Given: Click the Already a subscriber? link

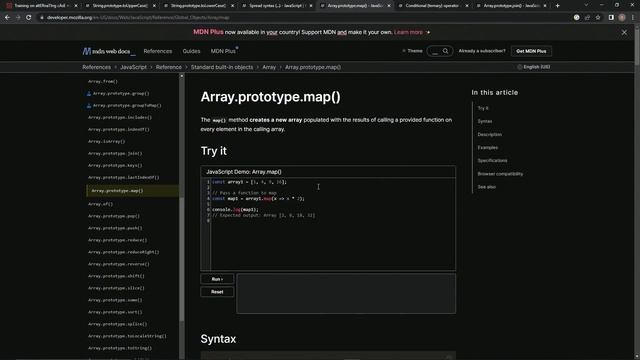Looking at the screenshot, I should [482, 51].
